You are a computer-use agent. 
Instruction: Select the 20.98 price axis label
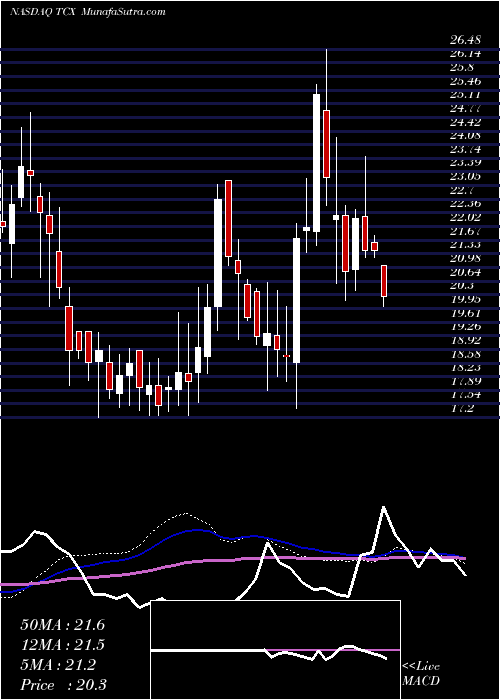coord(465,258)
